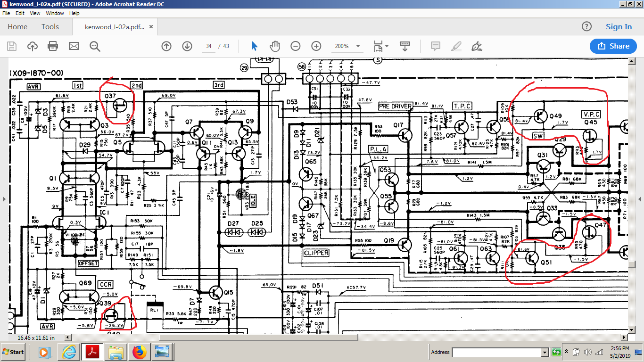Click the vertical scrollbar thumb
This screenshot has width=644, height=362.
[632, 264]
